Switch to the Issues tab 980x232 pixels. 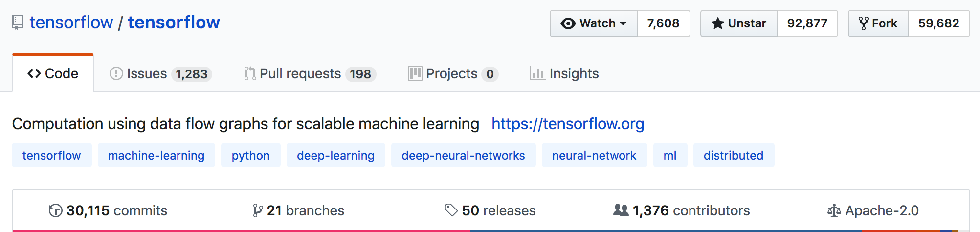click(x=160, y=73)
